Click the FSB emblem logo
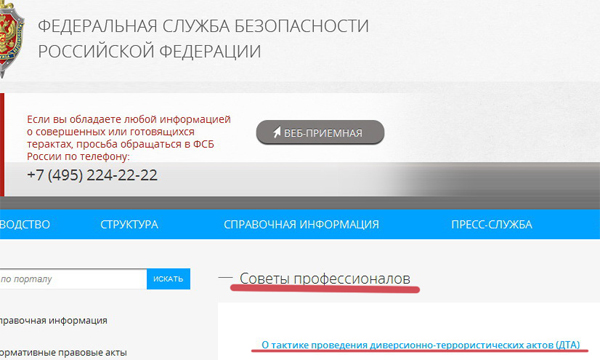This screenshot has width=600, height=360. point(11,38)
